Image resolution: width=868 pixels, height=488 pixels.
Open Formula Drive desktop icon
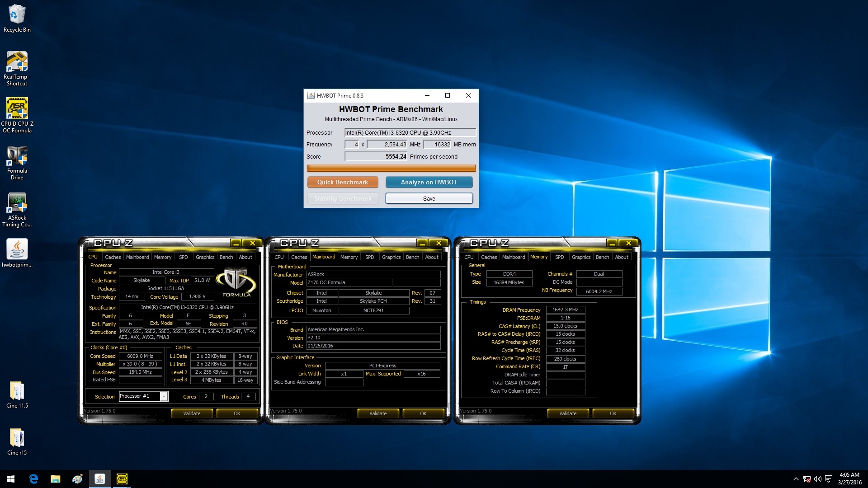(x=17, y=162)
